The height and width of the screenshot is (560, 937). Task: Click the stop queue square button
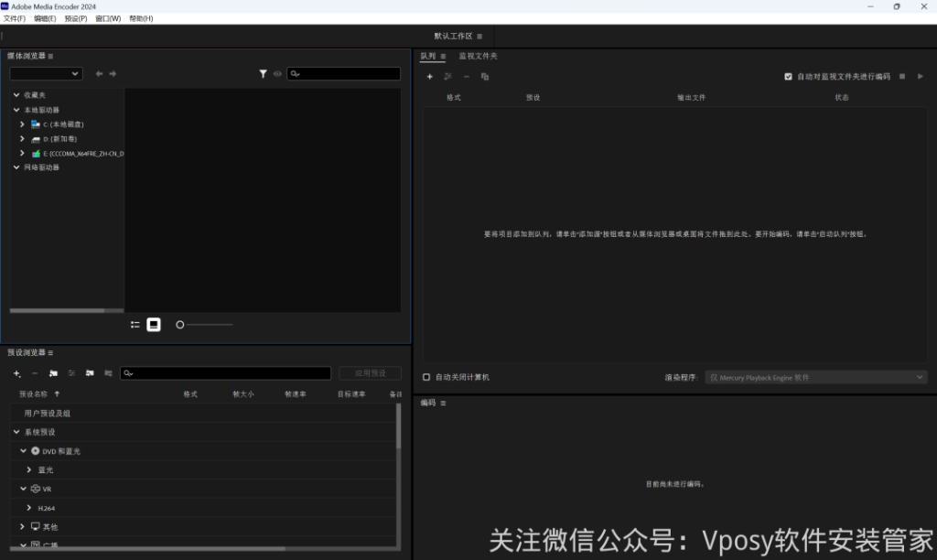click(902, 77)
